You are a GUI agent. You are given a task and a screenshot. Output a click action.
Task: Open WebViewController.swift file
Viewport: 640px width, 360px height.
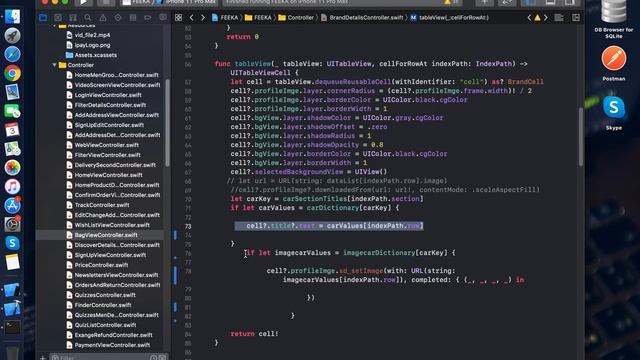(x=107, y=145)
